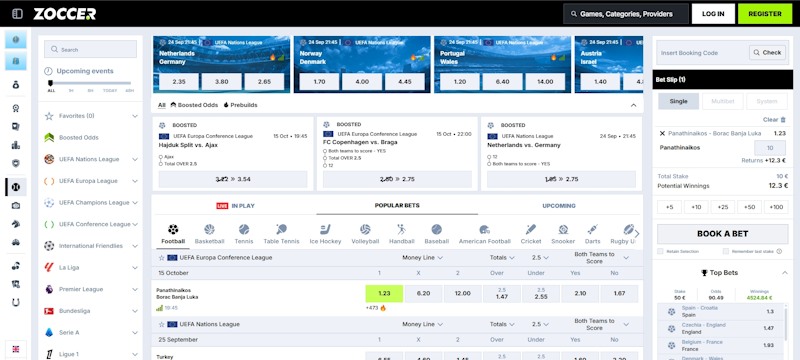800x360 pixels.
Task: Switch to the POPULAR BETS tab
Action: (397, 205)
